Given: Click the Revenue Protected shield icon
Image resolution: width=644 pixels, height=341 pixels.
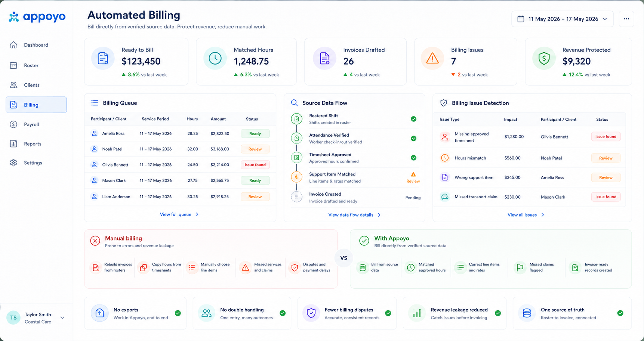Looking at the screenshot, I should [x=544, y=58].
